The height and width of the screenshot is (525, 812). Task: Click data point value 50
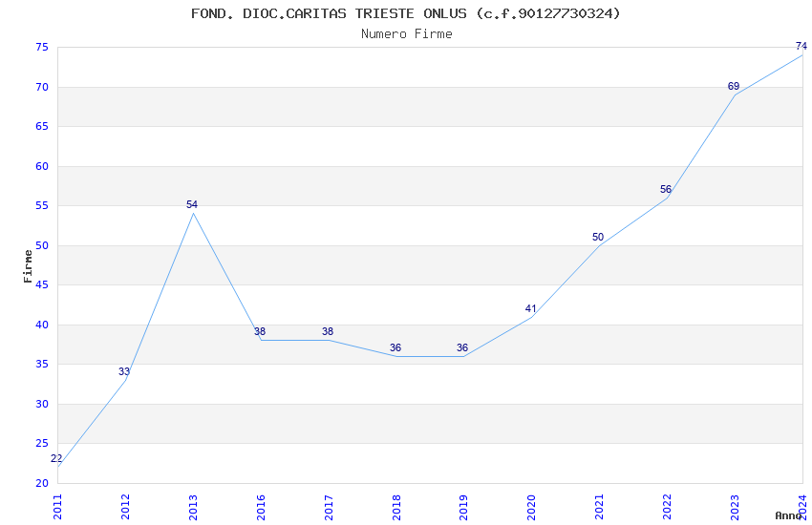[598, 237]
